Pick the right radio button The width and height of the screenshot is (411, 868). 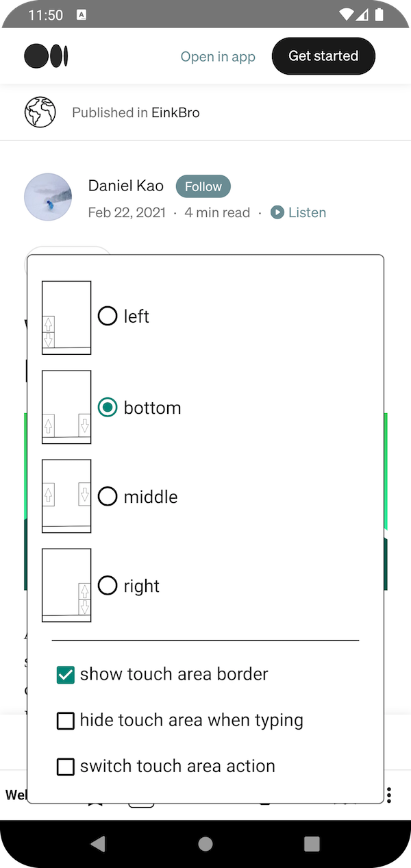(x=108, y=585)
